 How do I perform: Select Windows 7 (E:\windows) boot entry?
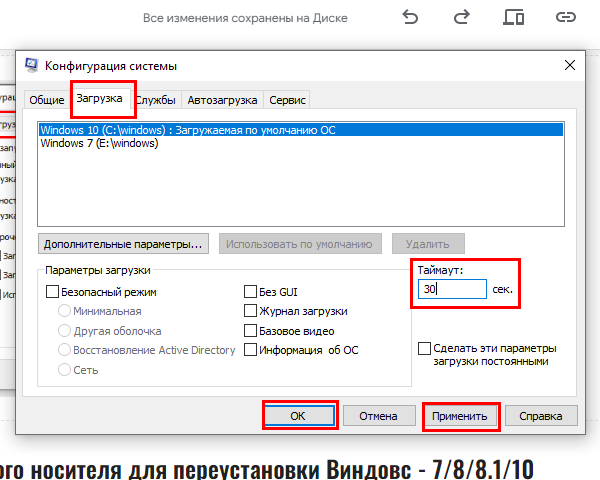click(x=301, y=143)
